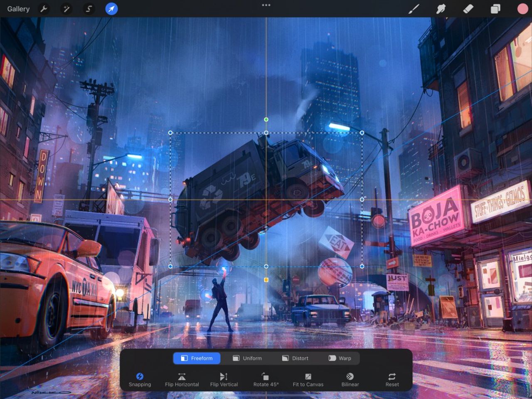Viewport: 532px width, 399px height.
Task: Select the Selection tool
Action: click(x=89, y=9)
